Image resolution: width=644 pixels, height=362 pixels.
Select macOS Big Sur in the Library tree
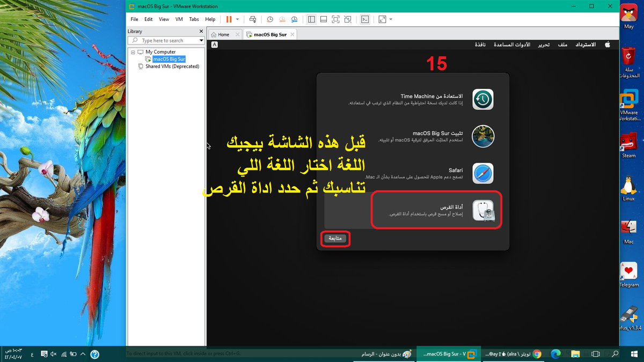[169, 59]
